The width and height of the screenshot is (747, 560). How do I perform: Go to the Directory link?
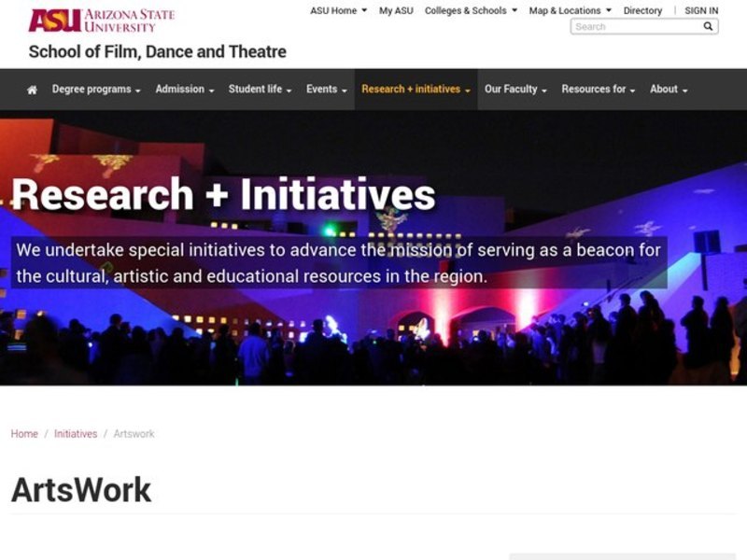(x=642, y=11)
